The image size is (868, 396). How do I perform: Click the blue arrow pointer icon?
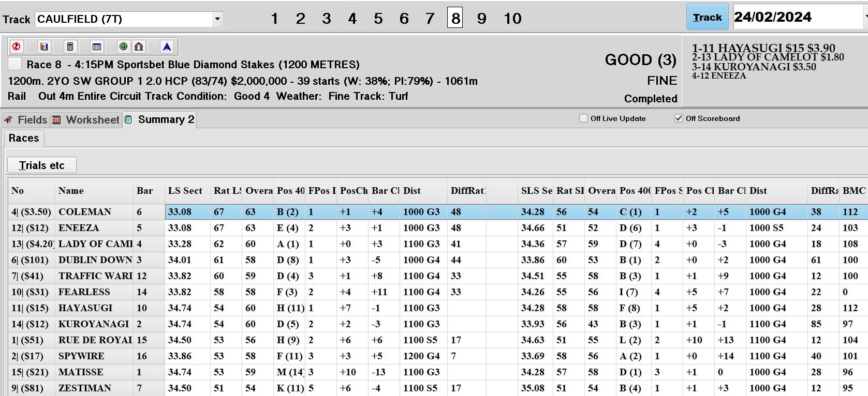[x=167, y=47]
